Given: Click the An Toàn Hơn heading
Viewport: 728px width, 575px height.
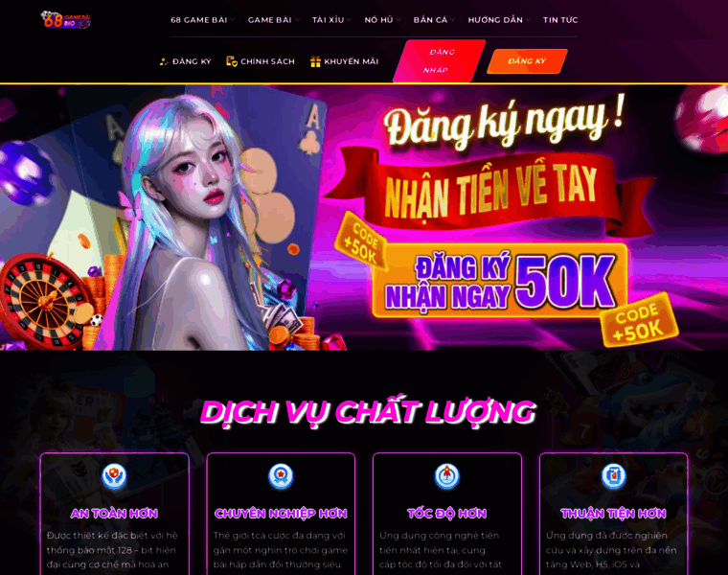Looking at the screenshot, I should pyautogui.click(x=114, y=514).
